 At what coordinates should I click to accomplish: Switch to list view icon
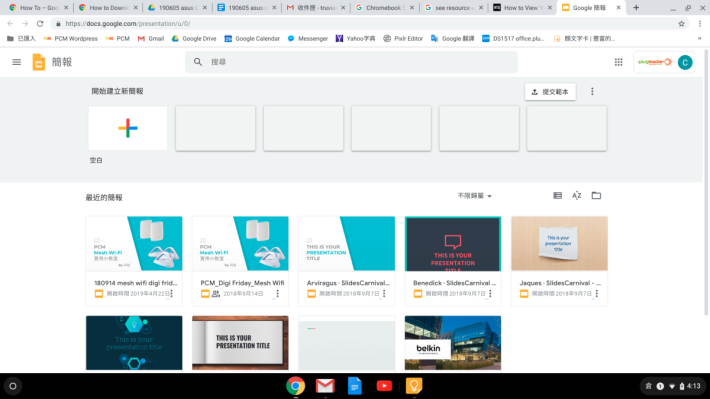pyautogui.click(x=557, y=196)
